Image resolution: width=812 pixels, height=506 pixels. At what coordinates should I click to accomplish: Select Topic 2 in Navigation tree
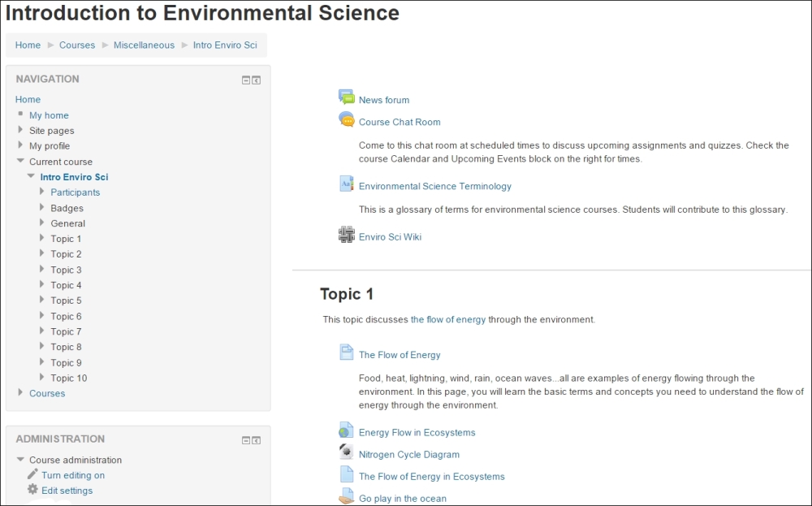coord(66,253)
